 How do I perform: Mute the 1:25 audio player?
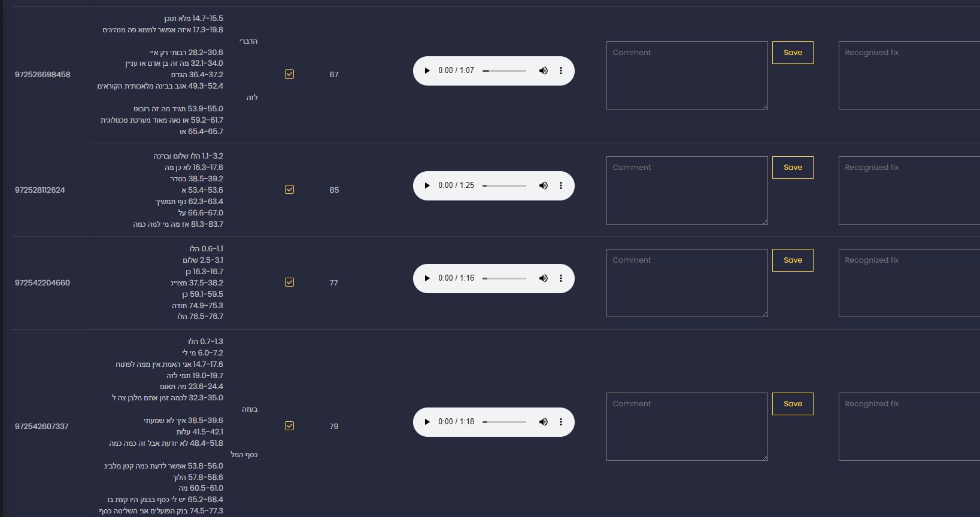click(543, 185)
